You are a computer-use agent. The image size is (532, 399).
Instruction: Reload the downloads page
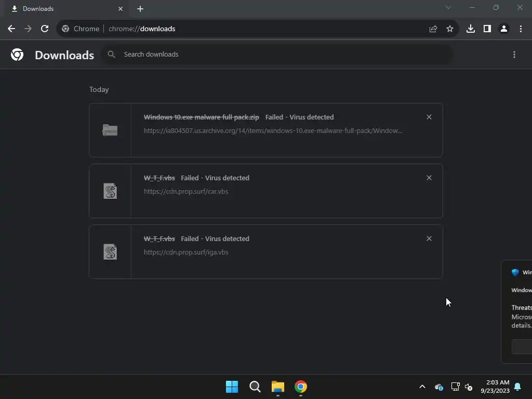pyautogui.click(x=45, y=29)
